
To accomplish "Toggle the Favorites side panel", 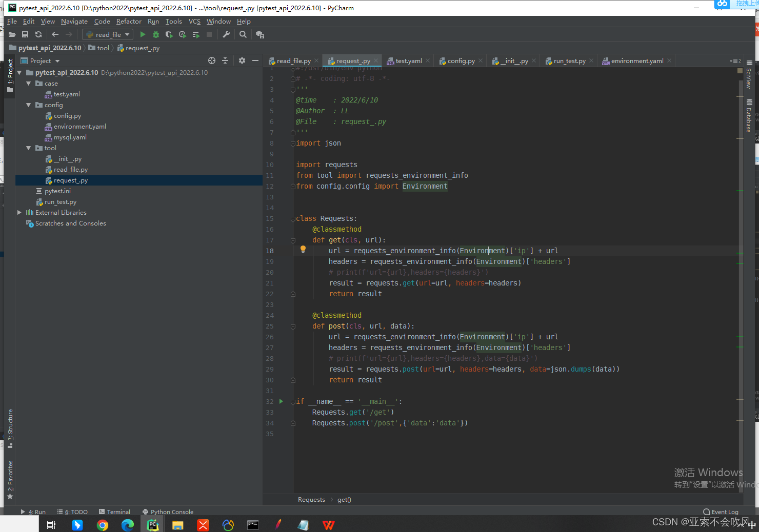I will tap(10, 480).
